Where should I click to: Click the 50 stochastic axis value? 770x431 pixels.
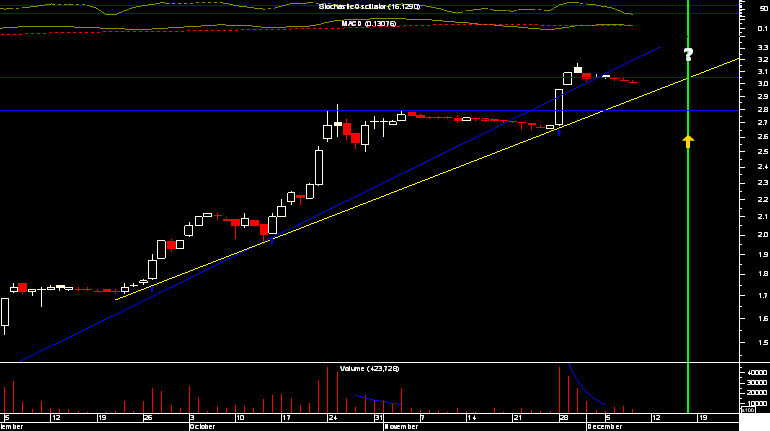[x=764, y=9]
